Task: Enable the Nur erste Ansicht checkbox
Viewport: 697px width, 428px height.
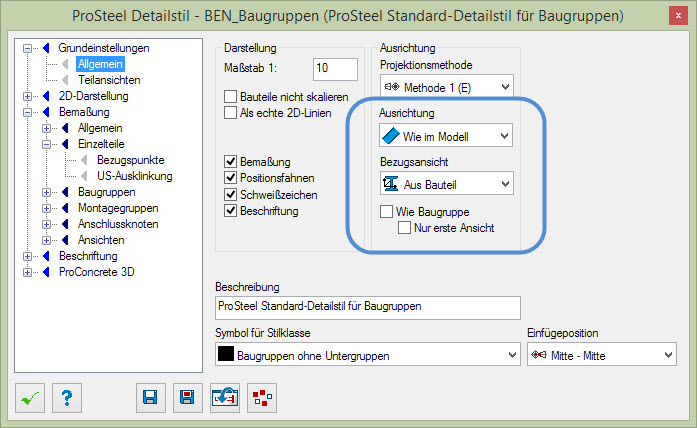Action: coord(405,228)
